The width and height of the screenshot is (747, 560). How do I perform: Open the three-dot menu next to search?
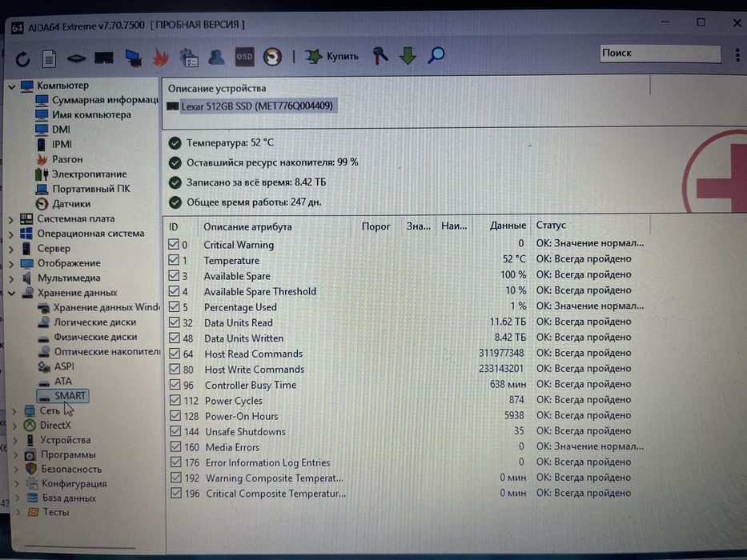(x=737, y=54)
